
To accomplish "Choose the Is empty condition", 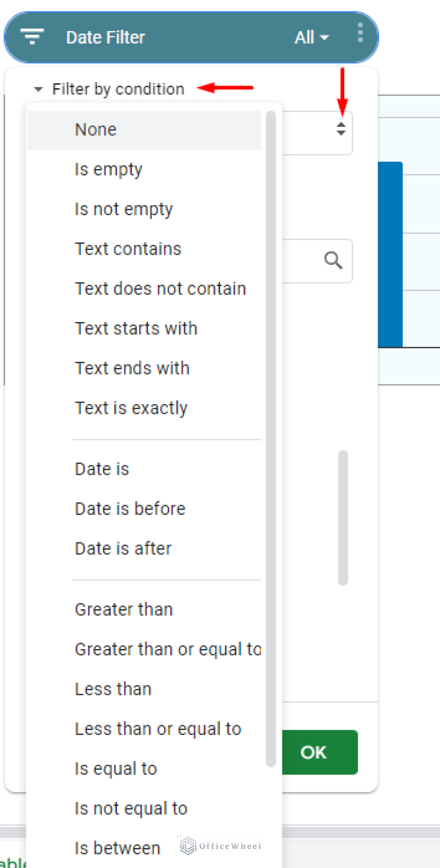I will click(x=108, y=170).
